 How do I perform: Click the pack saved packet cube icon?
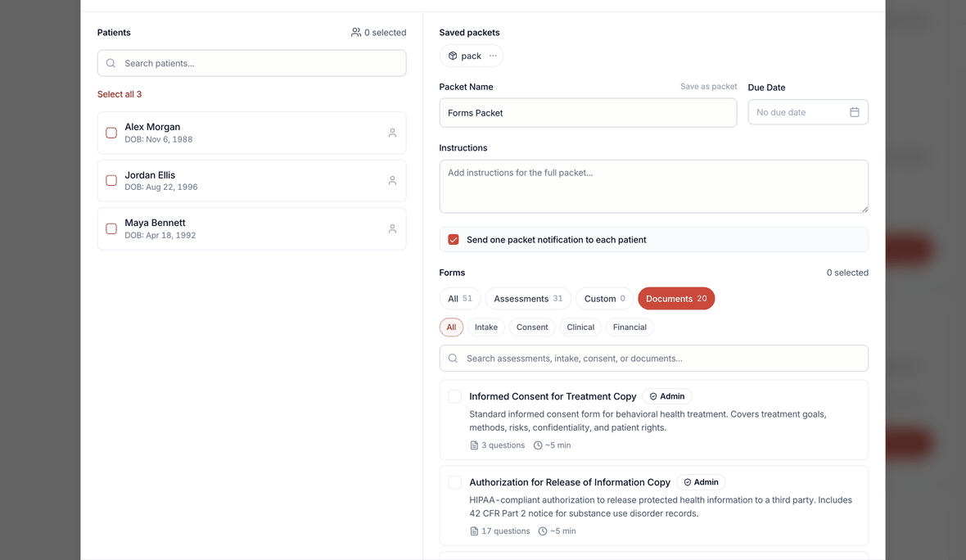coord(453,56)
